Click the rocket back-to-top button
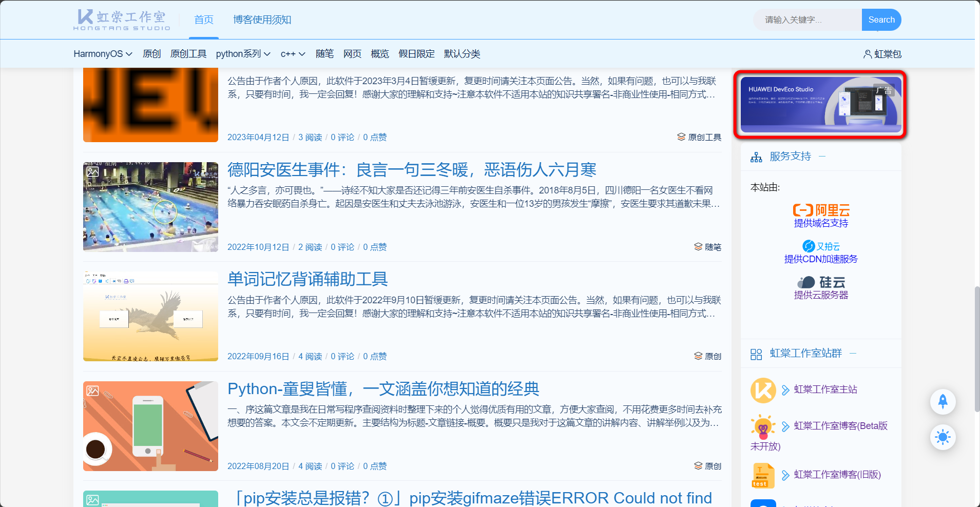The width and height of the screenshot is (980, 507). [x=943, y=401]
